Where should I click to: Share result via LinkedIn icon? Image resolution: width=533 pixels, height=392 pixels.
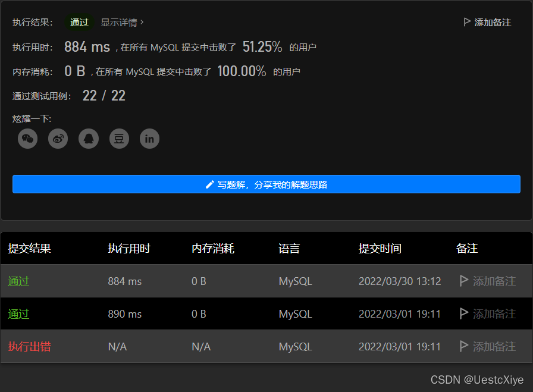149,139
